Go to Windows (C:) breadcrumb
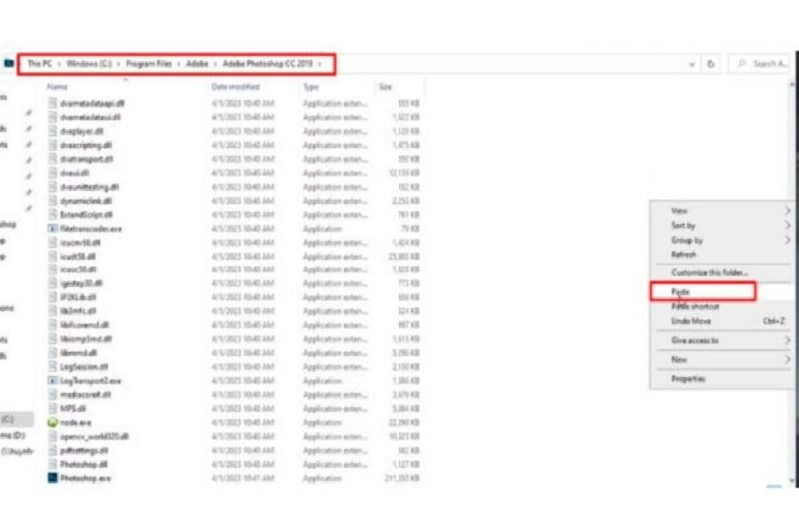Screen dimensions: 799x532 tap(89, 64)
